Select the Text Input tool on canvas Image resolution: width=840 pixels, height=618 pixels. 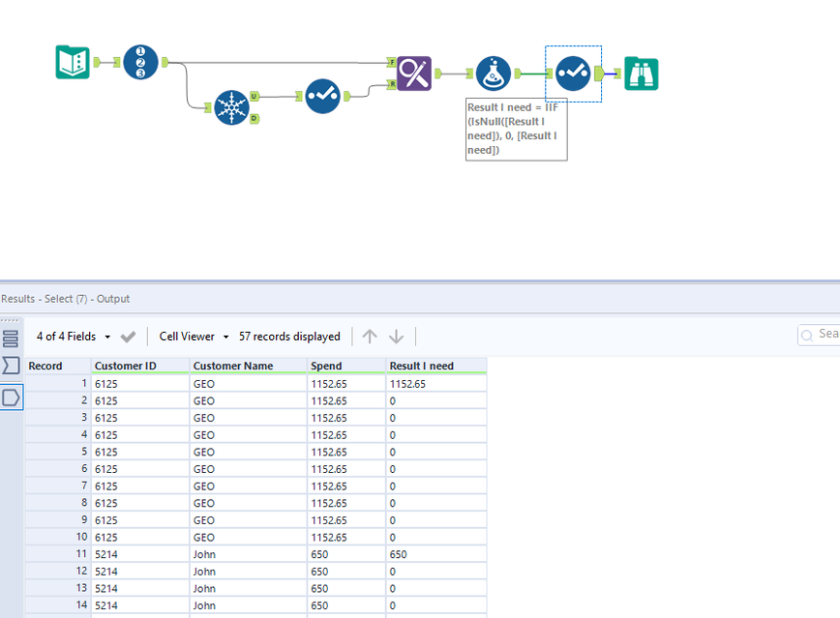(73, 62)
